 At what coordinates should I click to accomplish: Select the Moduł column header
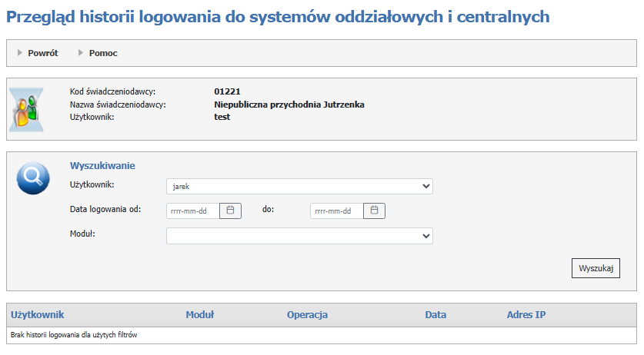[x=199, y=314]
